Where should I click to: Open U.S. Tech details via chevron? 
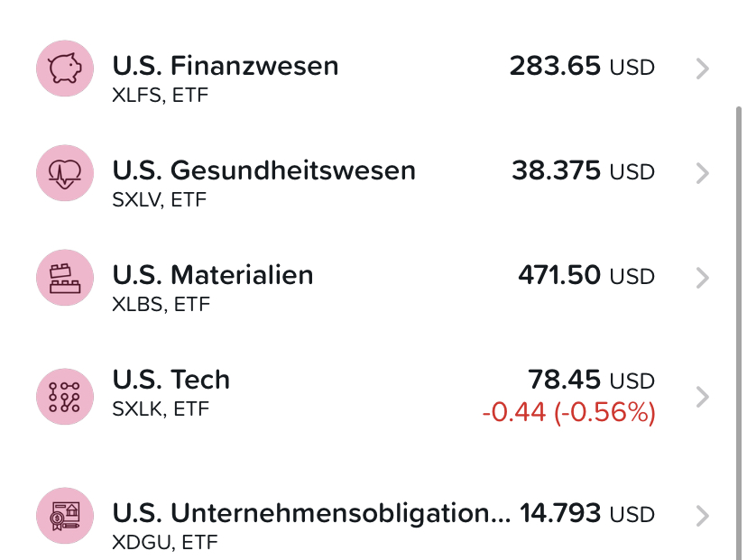click(x=702, y=397)
